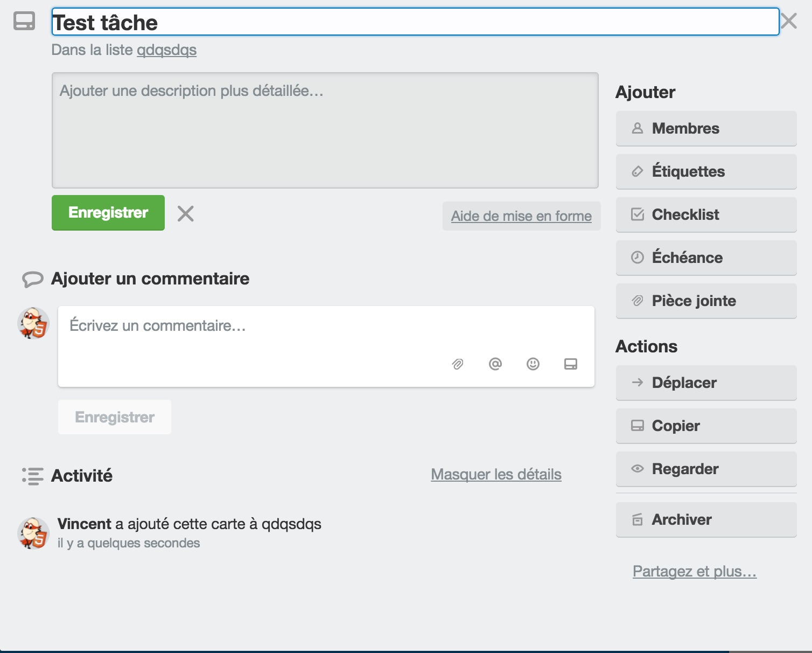Click the mention @ icon in comment box
812x653 pixels.
coord(495,364)
